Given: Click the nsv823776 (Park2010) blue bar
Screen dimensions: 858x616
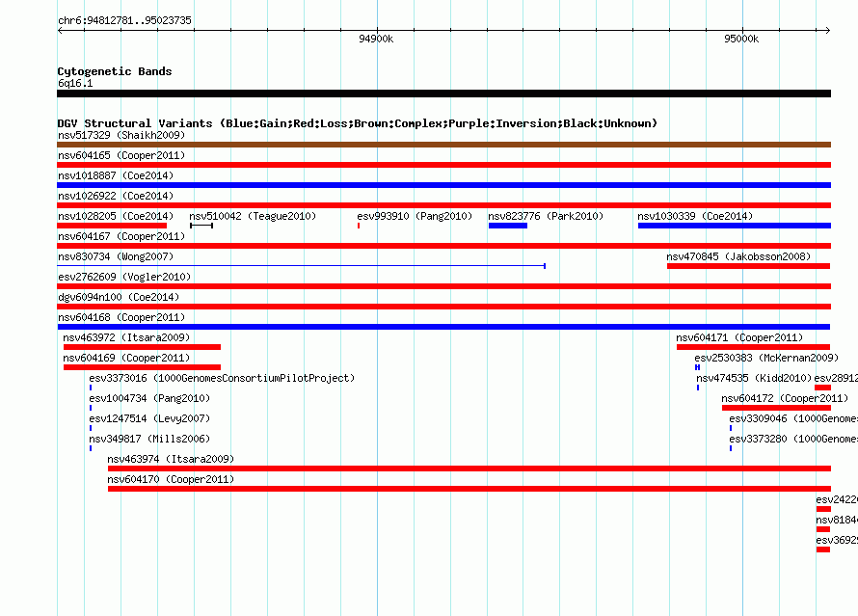Looking at the screenshot, I should pos(508,226).
